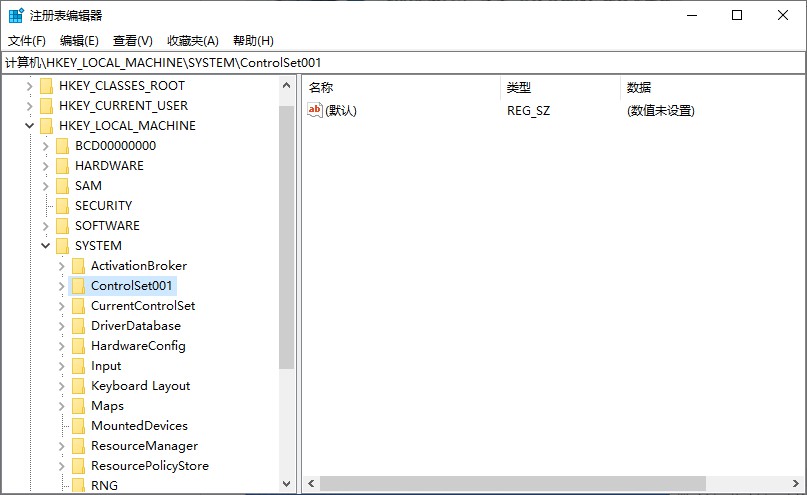The image size is (807, 495).
Task: Select the MountedDevices key label
Action: pyautogui.click(x=139, y=426)
